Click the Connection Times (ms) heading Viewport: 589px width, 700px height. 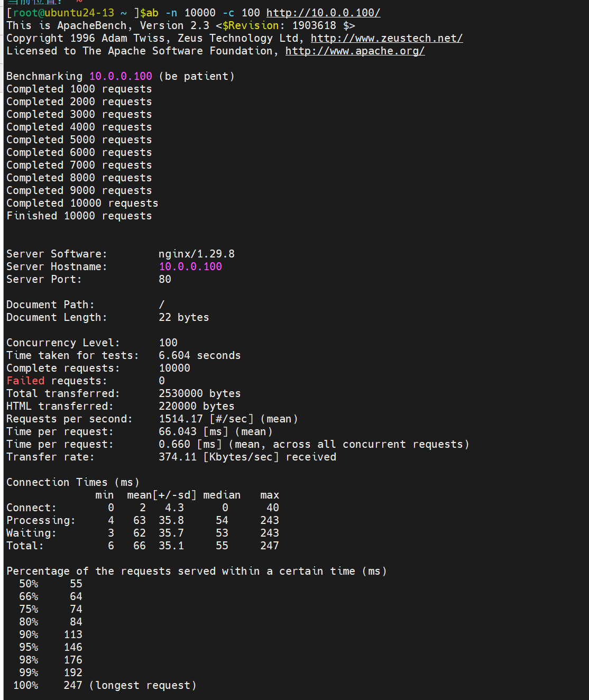[73, 482]
